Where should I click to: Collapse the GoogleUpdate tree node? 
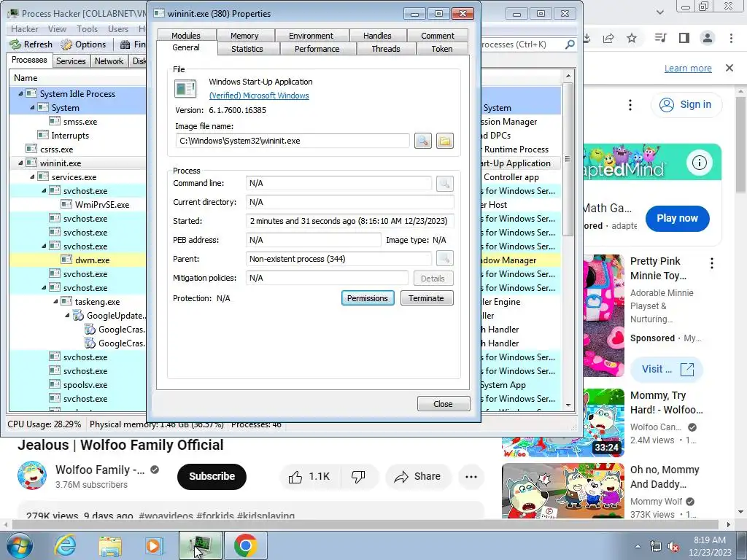point(66,316)
